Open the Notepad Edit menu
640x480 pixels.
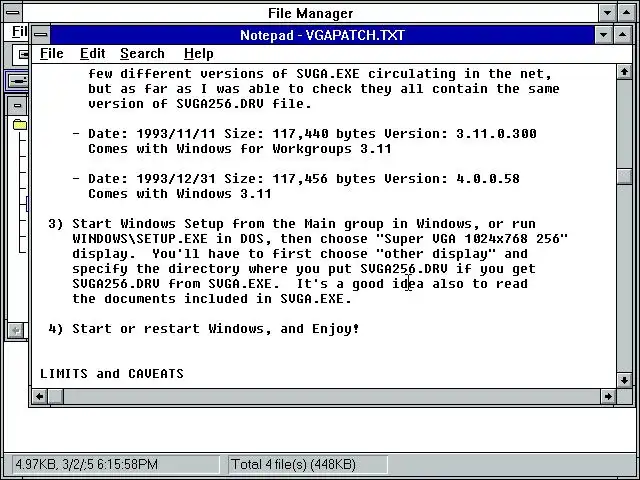93,53
